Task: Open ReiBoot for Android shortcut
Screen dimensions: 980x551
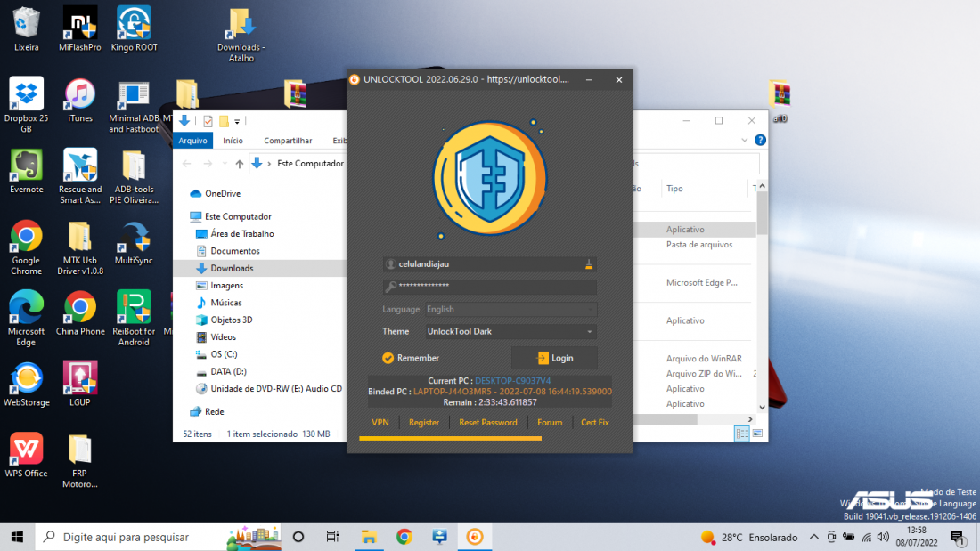Action: pyautogui.click(x=134, y=319)
